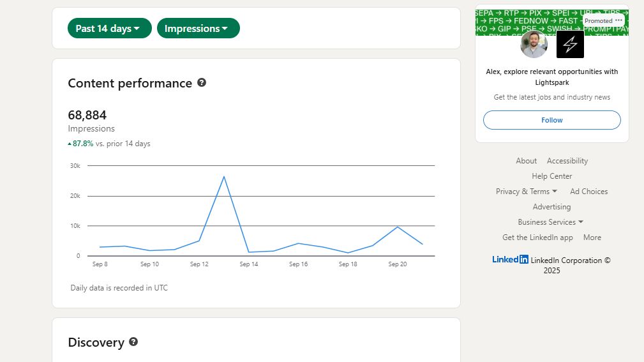The image size is (644, 362).
Task: Click the LinkedIn logo in the footer
Action: 510,259
